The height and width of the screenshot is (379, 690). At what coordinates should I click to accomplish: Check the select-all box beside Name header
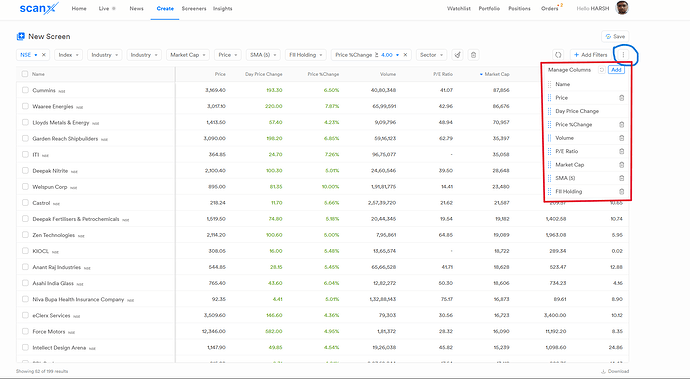25,74
